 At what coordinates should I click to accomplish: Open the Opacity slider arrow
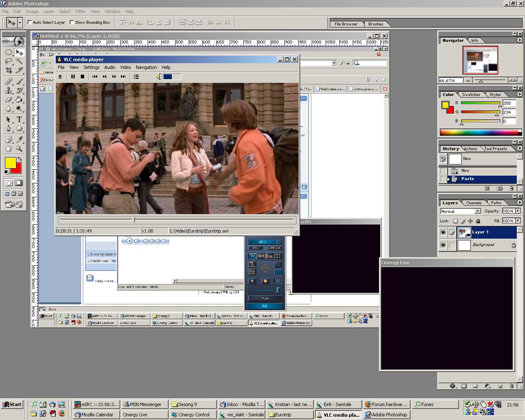click(518, 211)
